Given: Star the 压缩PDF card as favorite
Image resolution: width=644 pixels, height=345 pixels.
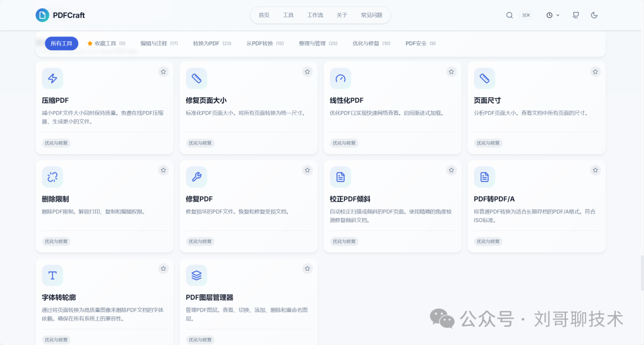Looking at the screenshot, I should (163, 71).
